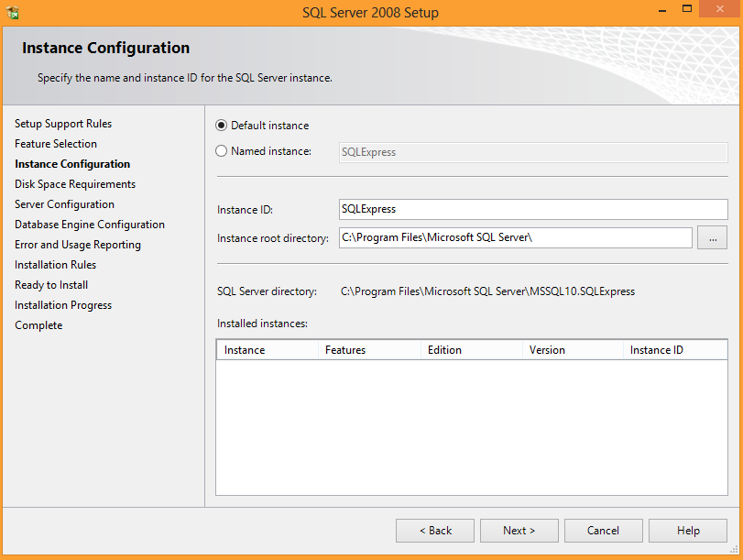The height and width of the screenshot is (560, 743).
Task: Sort by Instance column header
Action: pyautogui.click(x=268, y=350)
